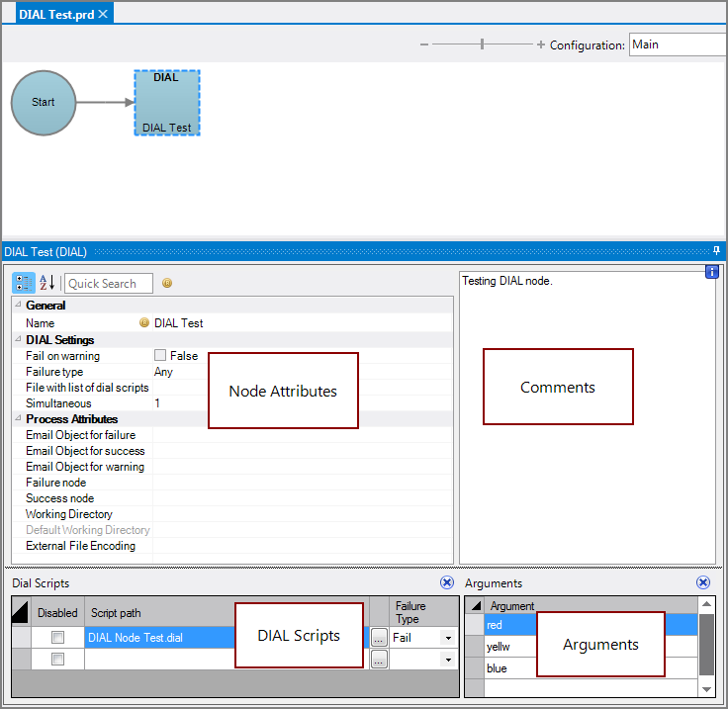728x709 pixels.
Task: Open the Configuration combo box showing Main
Action: point(678,44)
